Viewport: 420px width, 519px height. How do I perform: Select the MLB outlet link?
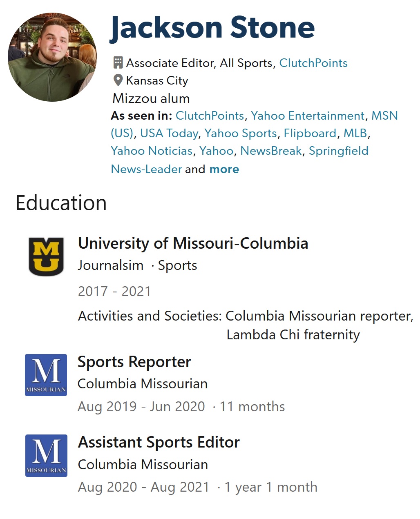[x=355, y=134]
